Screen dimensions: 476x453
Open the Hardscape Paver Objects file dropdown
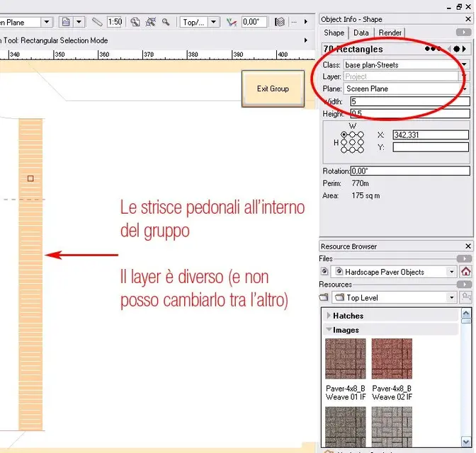point(393,272)
